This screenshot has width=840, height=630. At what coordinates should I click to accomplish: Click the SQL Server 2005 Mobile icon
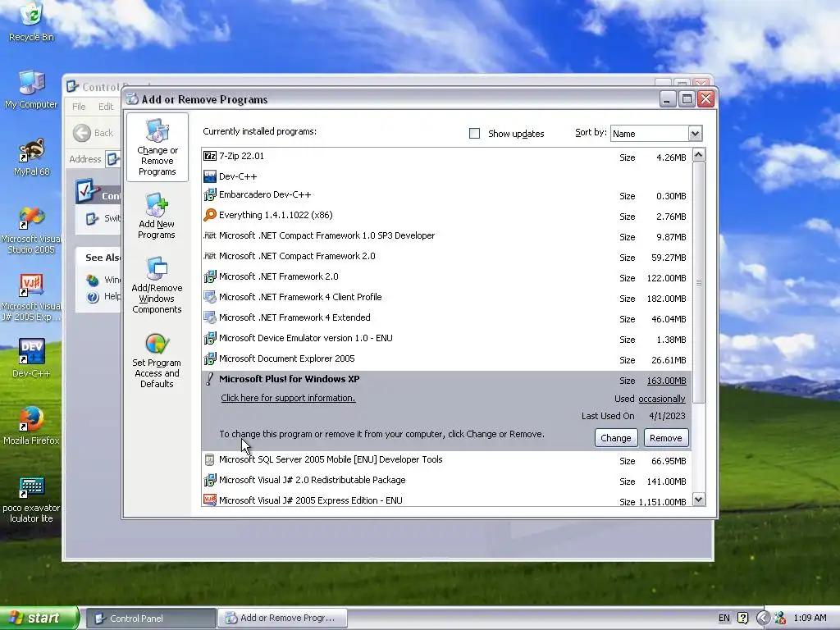coord(210,459)
